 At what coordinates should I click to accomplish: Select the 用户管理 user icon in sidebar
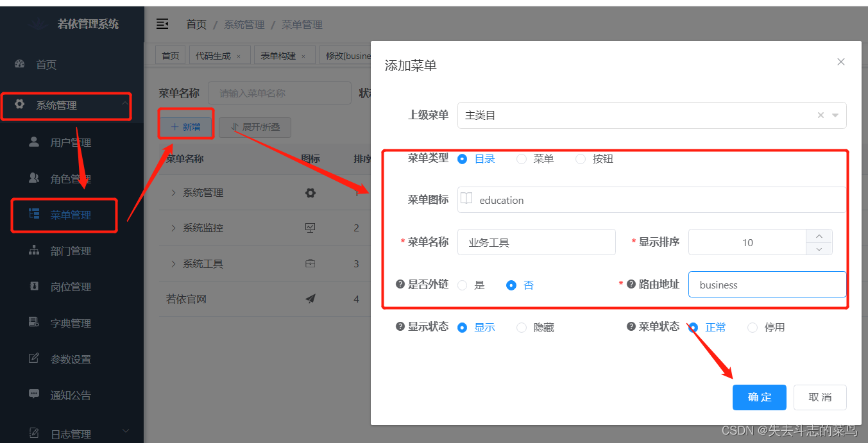click(35, 142)
